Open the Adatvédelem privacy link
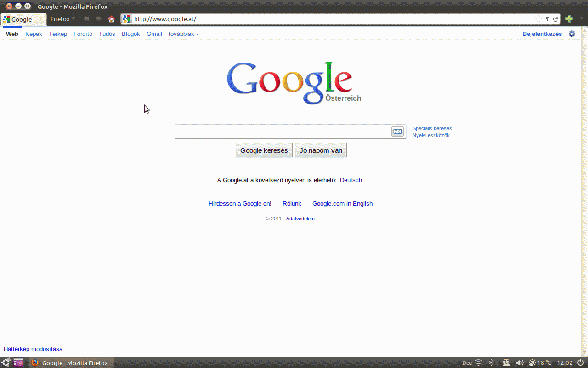The width and height of the screenshot is (588, 368). [x=300, y=218]
